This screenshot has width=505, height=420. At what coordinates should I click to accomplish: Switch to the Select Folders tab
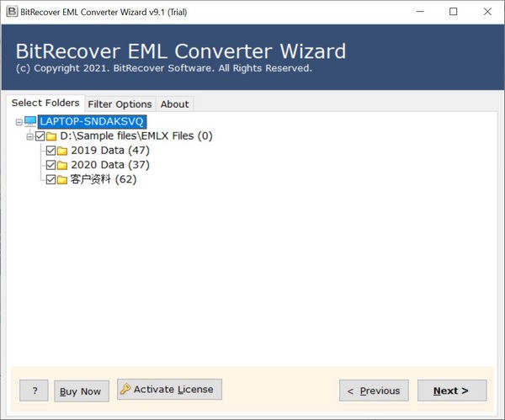(45, 103)
